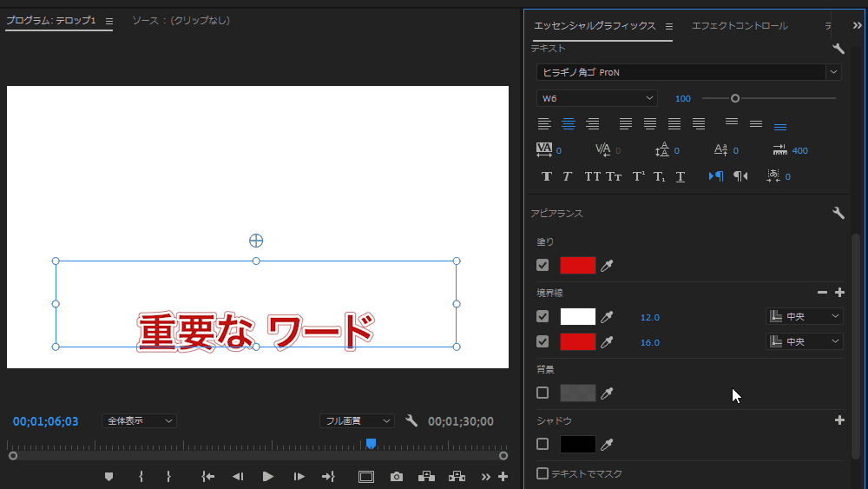This screenshot has width=868, height=489.
Task: Toggle the fill checkbox
Action: (542, 265)
